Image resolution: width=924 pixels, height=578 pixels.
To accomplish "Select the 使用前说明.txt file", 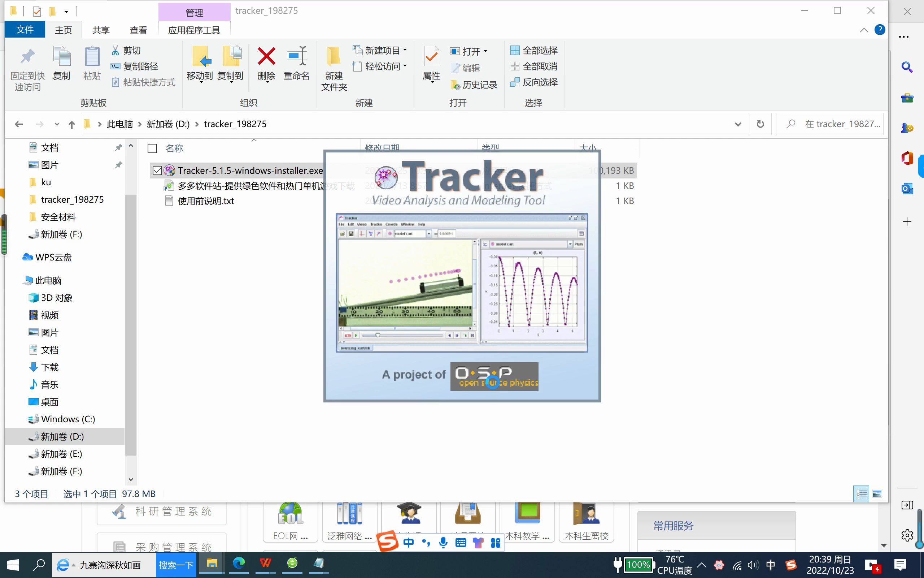I will [206, 201].
